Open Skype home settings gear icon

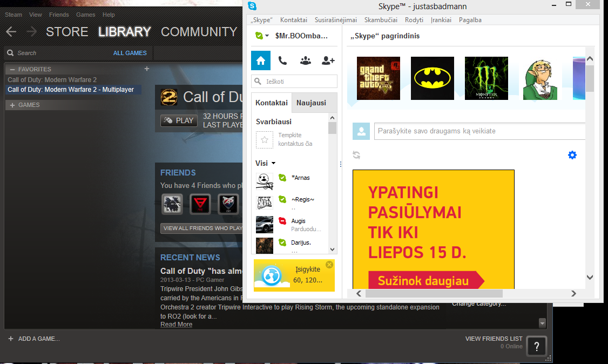click(572, 155)
